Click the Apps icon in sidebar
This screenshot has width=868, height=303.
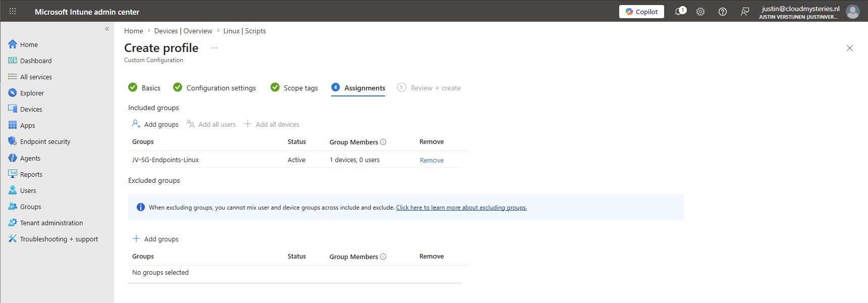coord(13,125)
